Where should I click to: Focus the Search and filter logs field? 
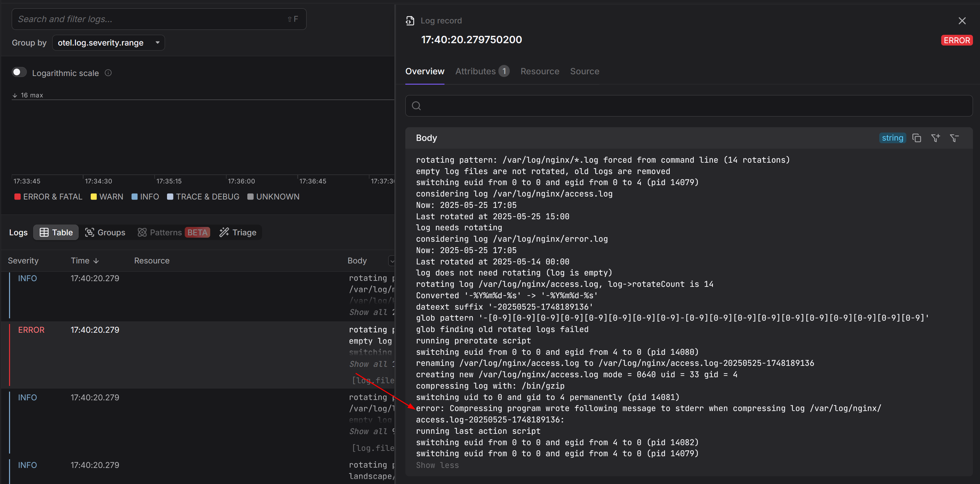coord(152,19)
